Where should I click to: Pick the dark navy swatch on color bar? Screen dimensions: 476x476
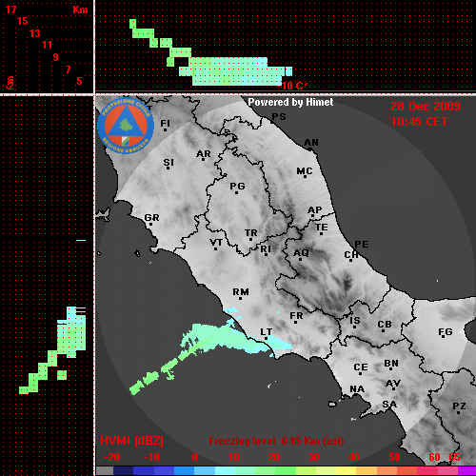coord(123,471)
